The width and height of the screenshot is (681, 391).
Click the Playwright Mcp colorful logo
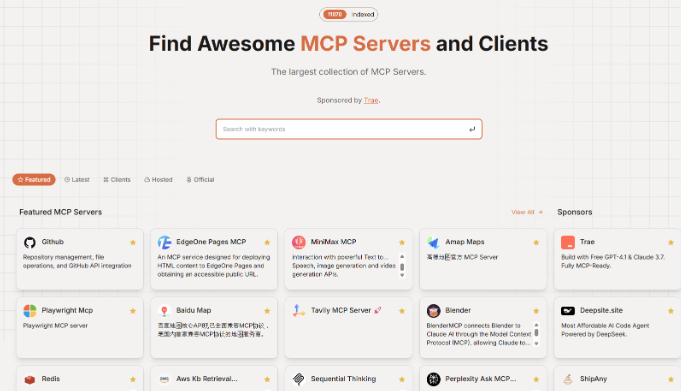click(30, 311)
